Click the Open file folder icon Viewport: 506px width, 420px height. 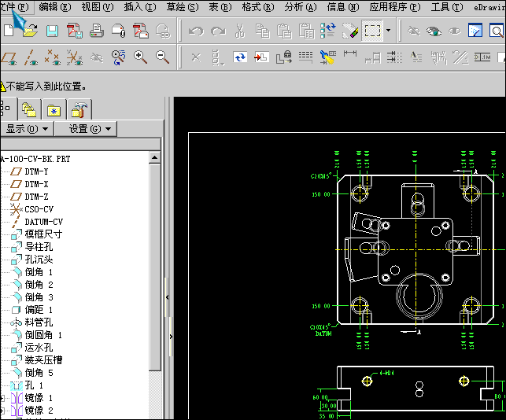pos(30,31)
